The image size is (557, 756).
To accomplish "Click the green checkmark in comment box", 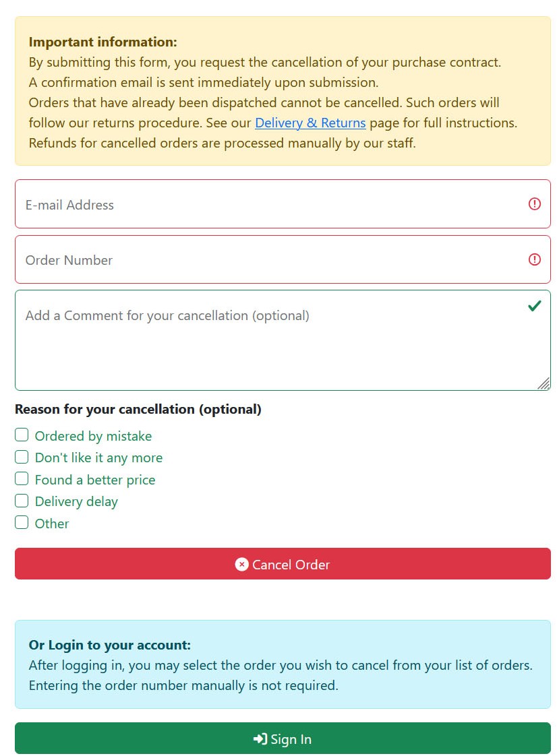I will (534, 306).
